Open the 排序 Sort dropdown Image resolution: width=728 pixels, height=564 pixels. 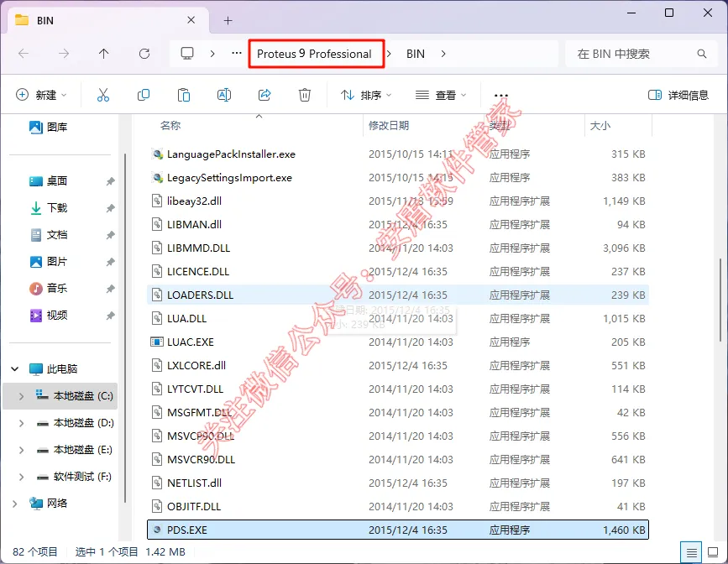pyautogui.click(x=366, y=95)
